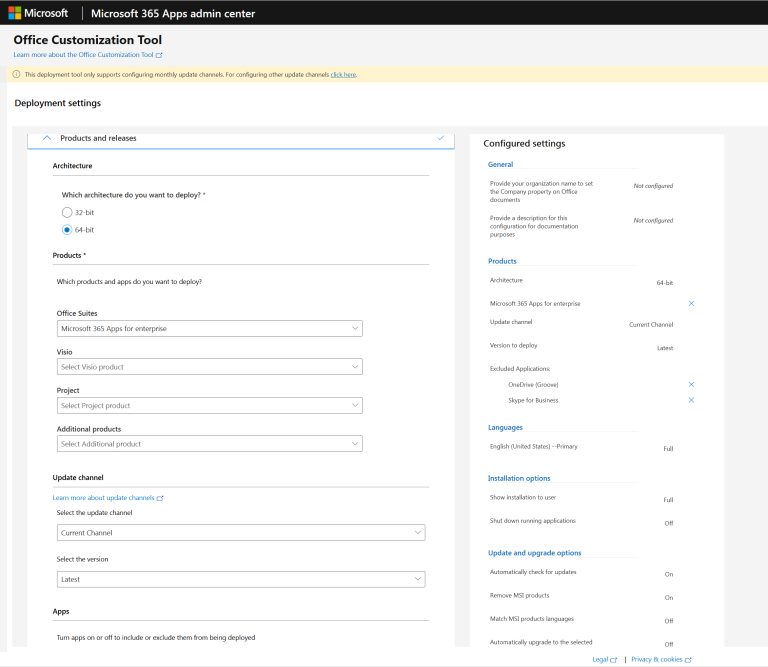Viewport: 768px width, 667px height.
Task: Click the Deployment settings heading
Action: click(57, 103)
